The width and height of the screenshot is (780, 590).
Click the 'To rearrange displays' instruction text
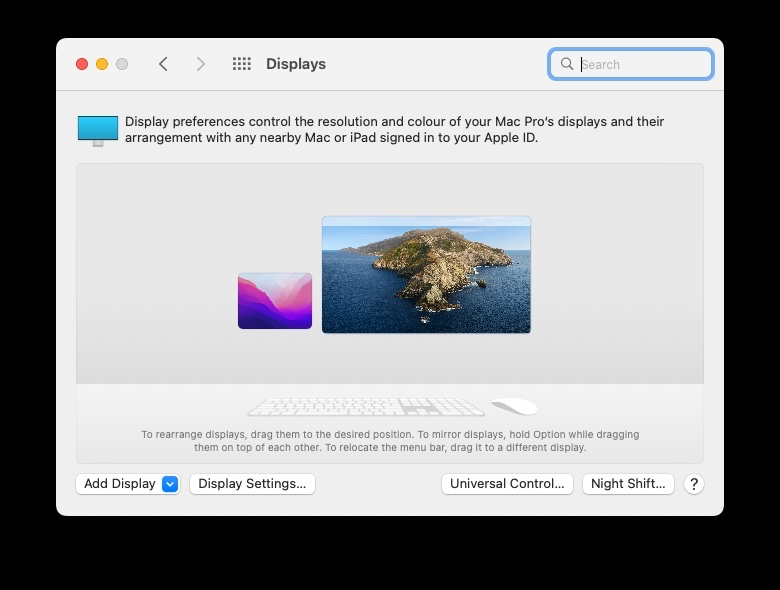coord(390,441)
